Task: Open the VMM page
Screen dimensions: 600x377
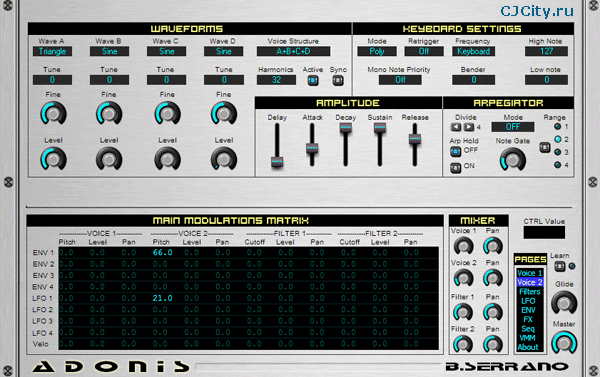Action: (x=530, y=338)
